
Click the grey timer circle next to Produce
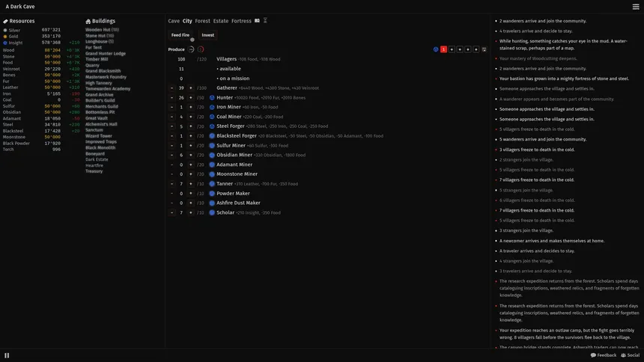pyautogui.click(x=191, y=49)
